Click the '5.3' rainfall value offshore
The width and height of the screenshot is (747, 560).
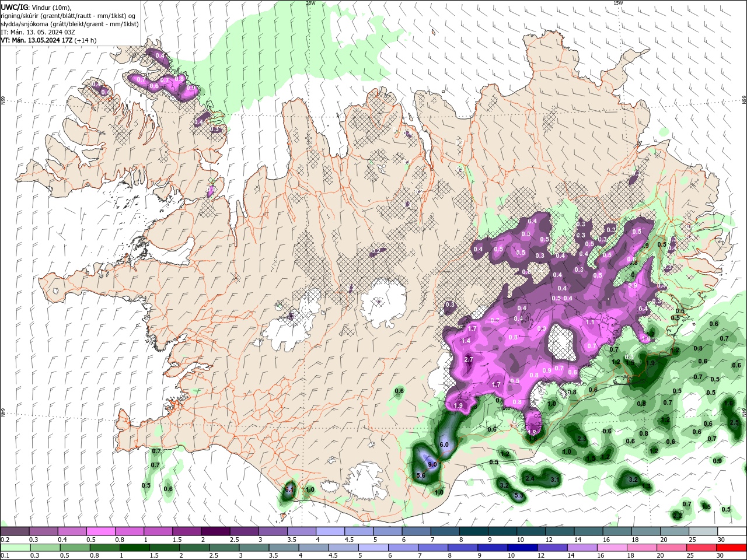click(519, 496)
